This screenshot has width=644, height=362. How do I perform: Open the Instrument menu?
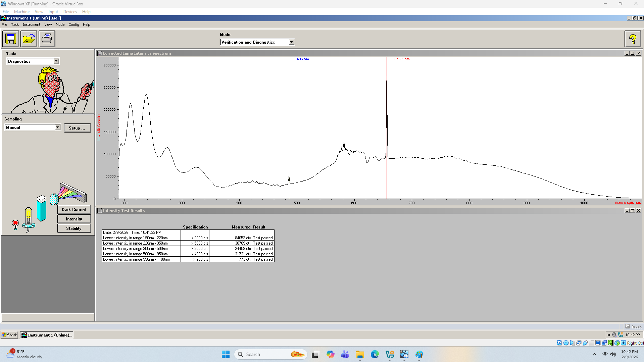(x=31, y=24)
